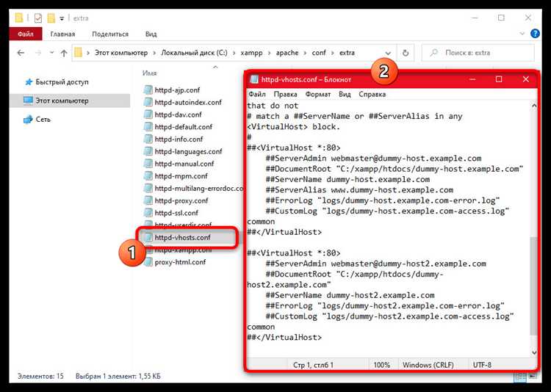
Task: Click the forward arrow in Explorer
Action: tap(38, 53)
